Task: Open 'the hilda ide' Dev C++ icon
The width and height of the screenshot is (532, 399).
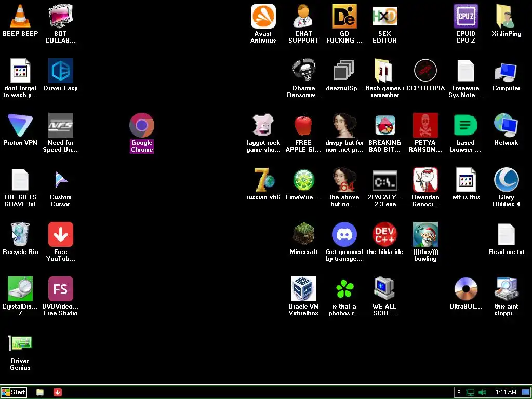Action: tap(384, 234)
